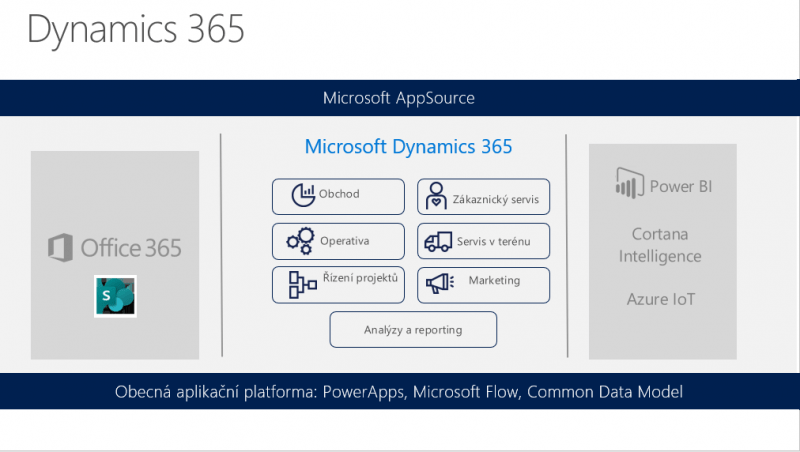Click the Operativa gears icon
This screenshot has height=452, width=800.
pos(301,241)
